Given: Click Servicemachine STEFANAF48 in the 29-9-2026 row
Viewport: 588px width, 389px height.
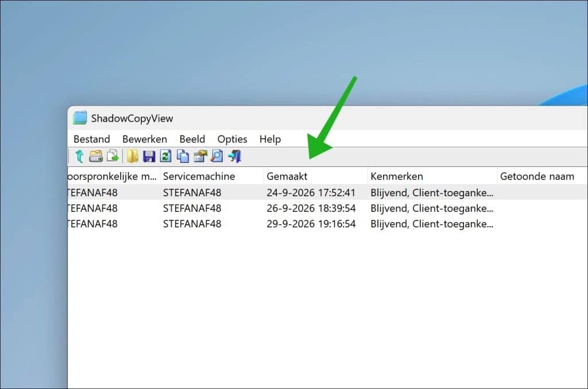Looking at the screenshot, I should 192,224.
